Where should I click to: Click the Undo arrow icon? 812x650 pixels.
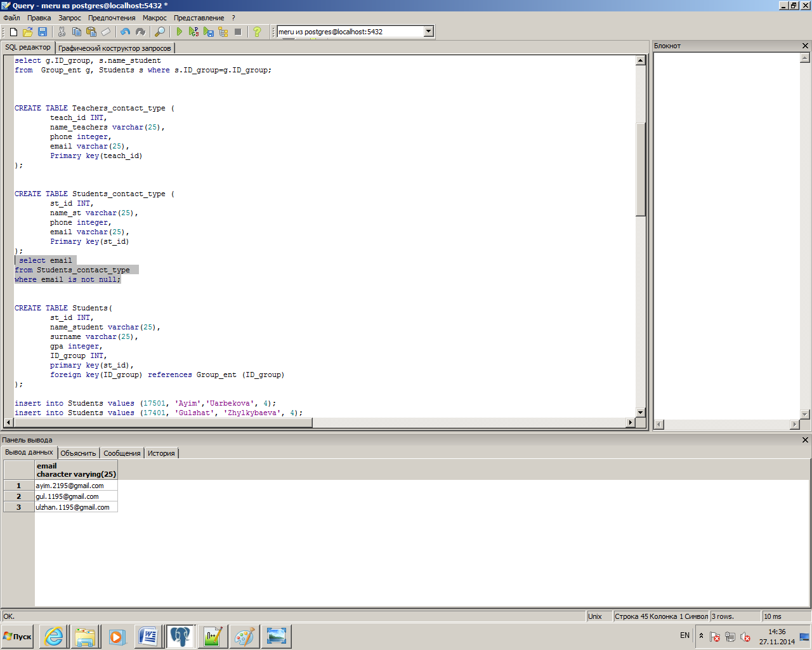(125, 32)
